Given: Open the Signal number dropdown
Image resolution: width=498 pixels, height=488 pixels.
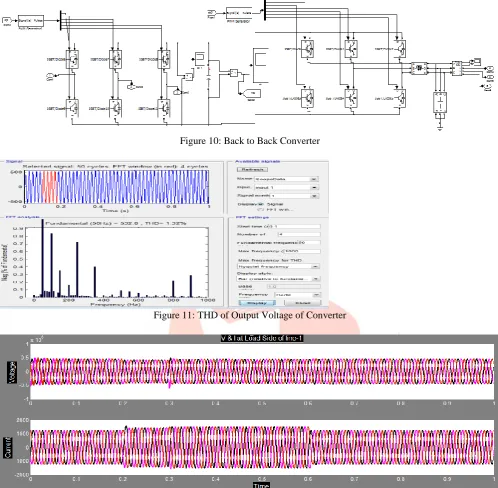Looking at the screenshot, I should [x=294, y=196].
